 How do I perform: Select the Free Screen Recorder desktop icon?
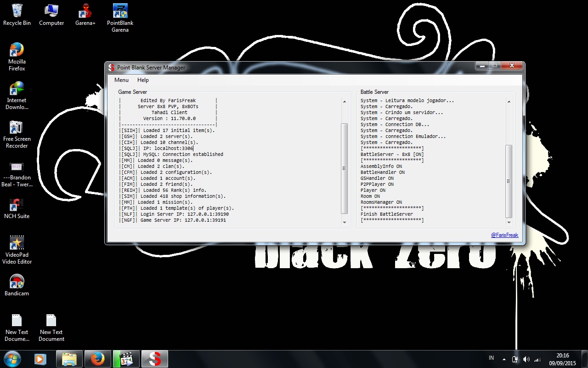coord(17,134)
